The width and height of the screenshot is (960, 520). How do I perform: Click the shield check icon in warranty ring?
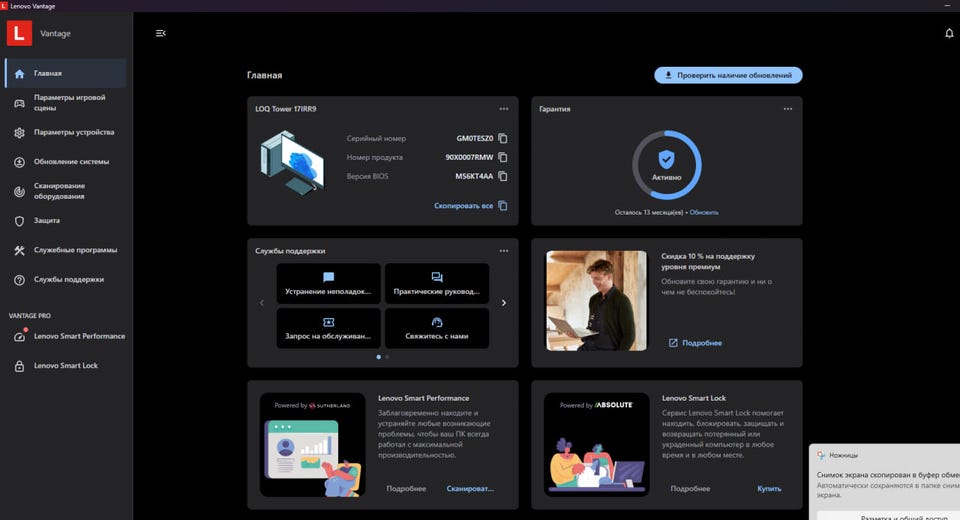(x=667, y=160)
